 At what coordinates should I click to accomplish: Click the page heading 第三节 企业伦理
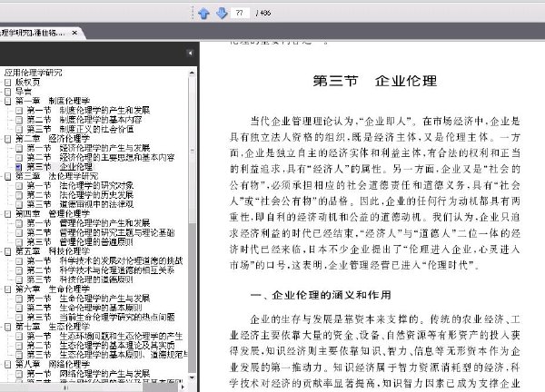(374, 82)
